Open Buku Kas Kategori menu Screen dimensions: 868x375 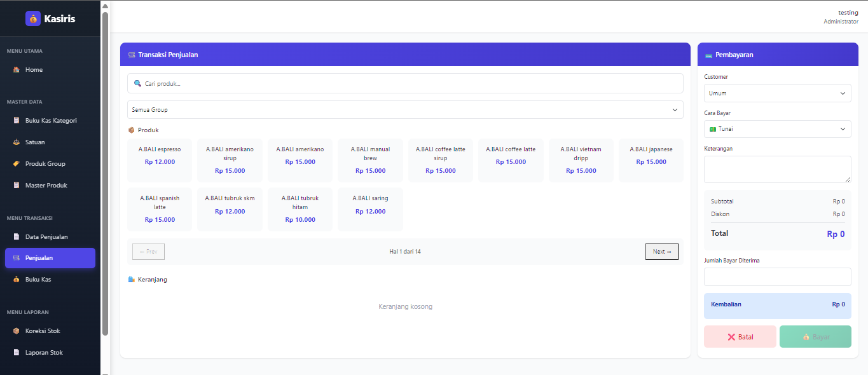pos(50,121)
